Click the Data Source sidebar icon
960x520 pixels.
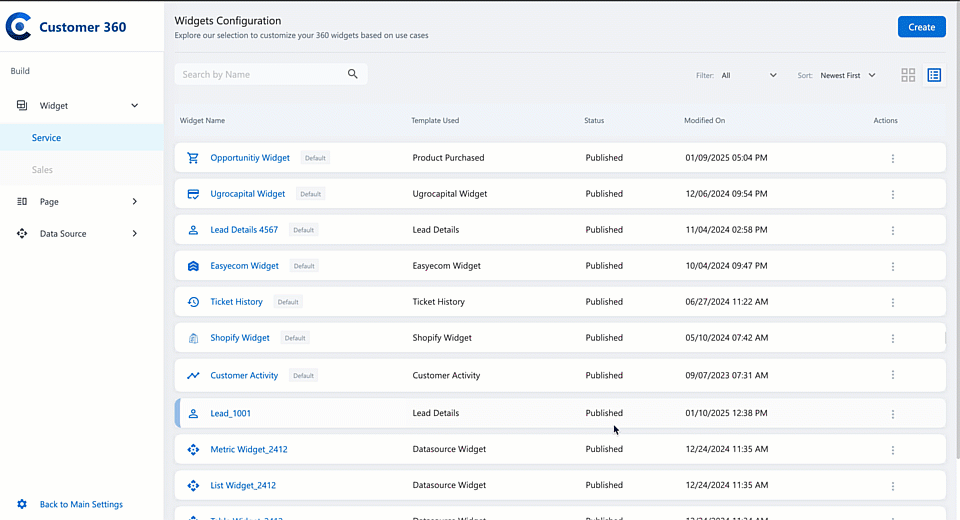tap(22, 233)
